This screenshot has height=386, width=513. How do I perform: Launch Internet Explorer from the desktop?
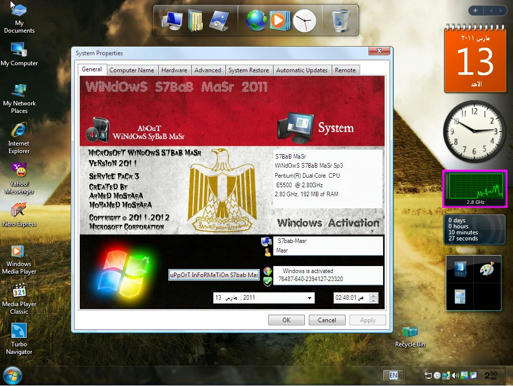19,138
